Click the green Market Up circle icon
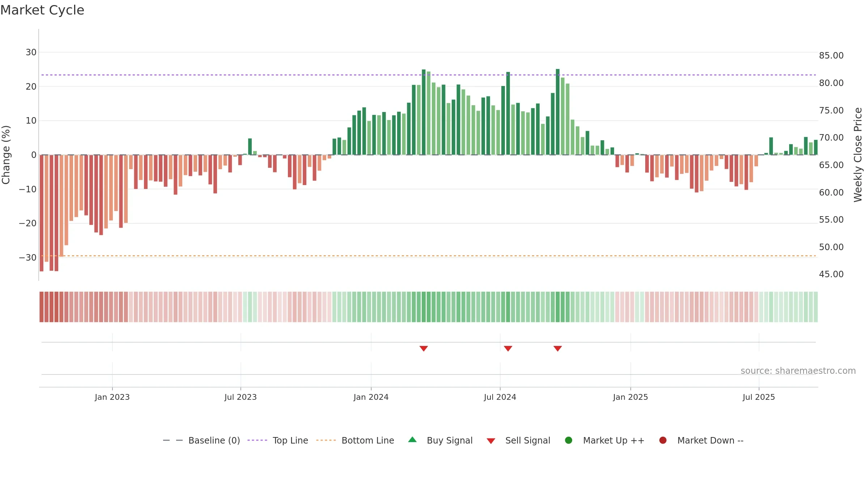This screenshot has height=488, width=868. click(569, 440)
